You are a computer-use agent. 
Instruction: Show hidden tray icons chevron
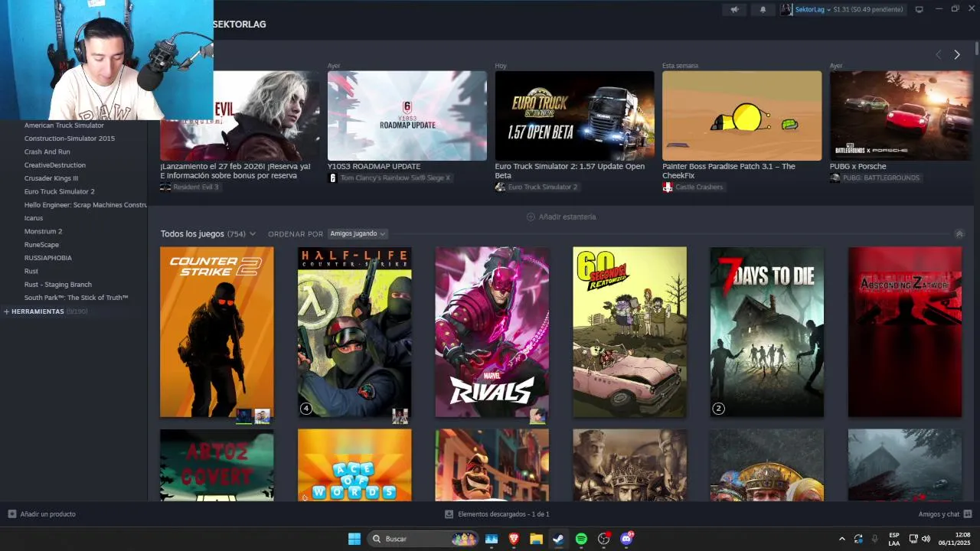[842, 539]
